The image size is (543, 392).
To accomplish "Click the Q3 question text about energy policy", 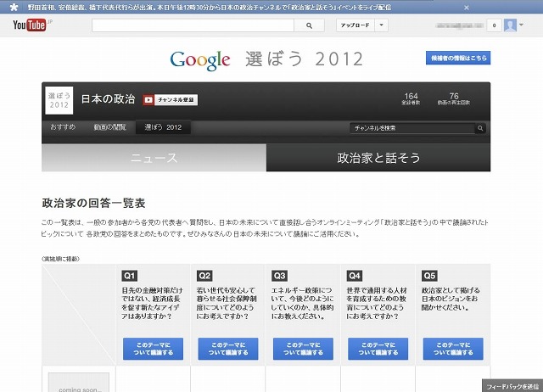I will (x=302, y=304).
